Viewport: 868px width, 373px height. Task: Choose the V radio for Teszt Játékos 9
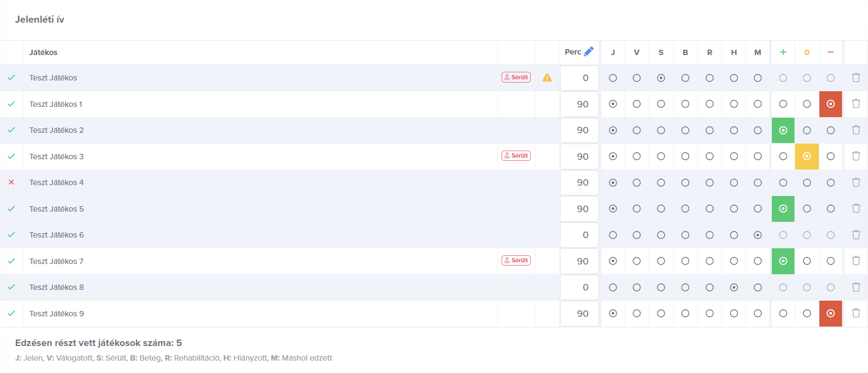pos(637,313)
